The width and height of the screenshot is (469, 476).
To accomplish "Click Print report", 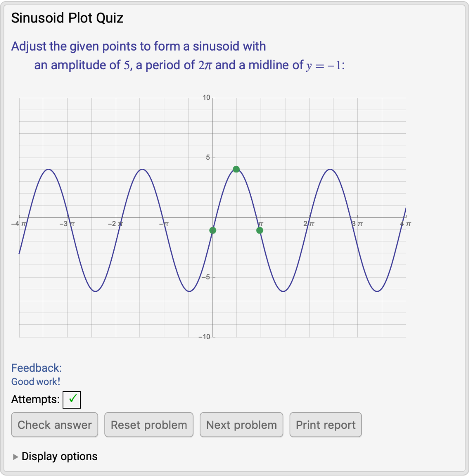I will 325,425.
